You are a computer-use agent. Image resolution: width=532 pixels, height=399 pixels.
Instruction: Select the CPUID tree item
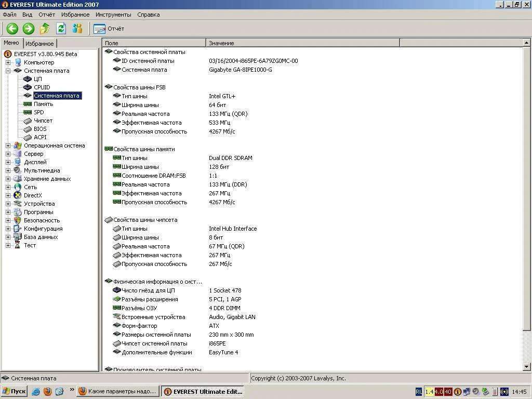[42, 87]
